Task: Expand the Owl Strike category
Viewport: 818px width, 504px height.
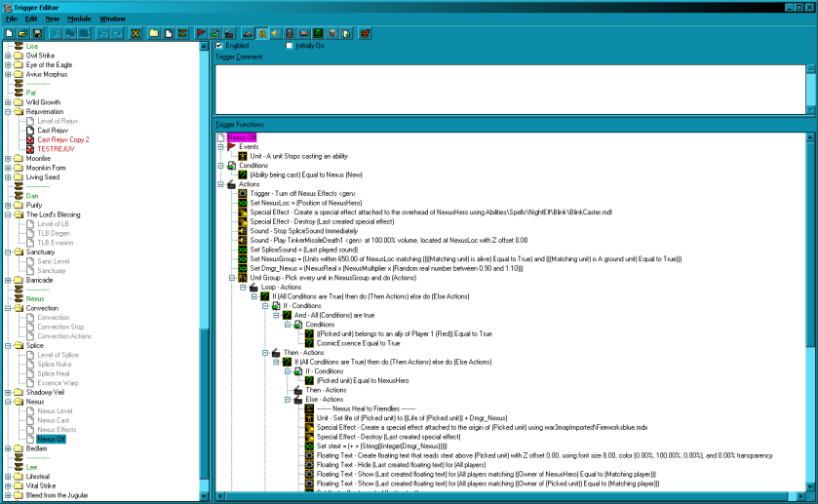Action: [x=8, y=56]
